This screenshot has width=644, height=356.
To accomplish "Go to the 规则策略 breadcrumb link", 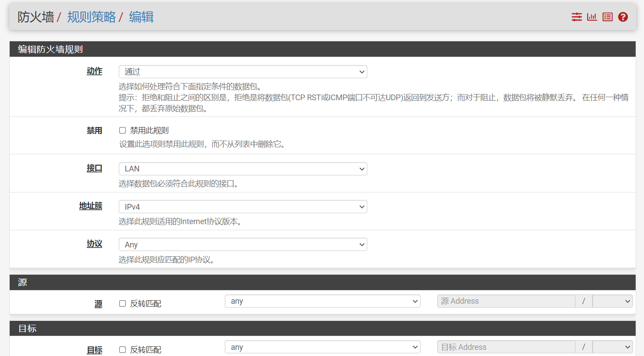I will (x=91, y=17).
